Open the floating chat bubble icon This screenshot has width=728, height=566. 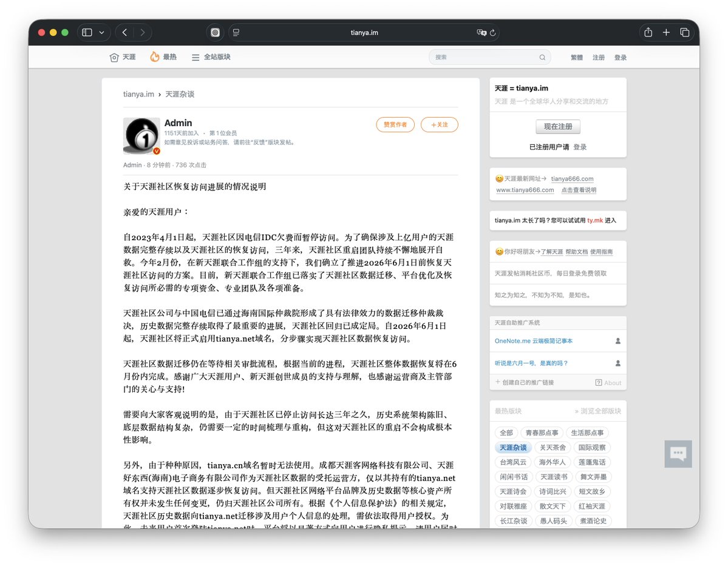click(678, 454)
